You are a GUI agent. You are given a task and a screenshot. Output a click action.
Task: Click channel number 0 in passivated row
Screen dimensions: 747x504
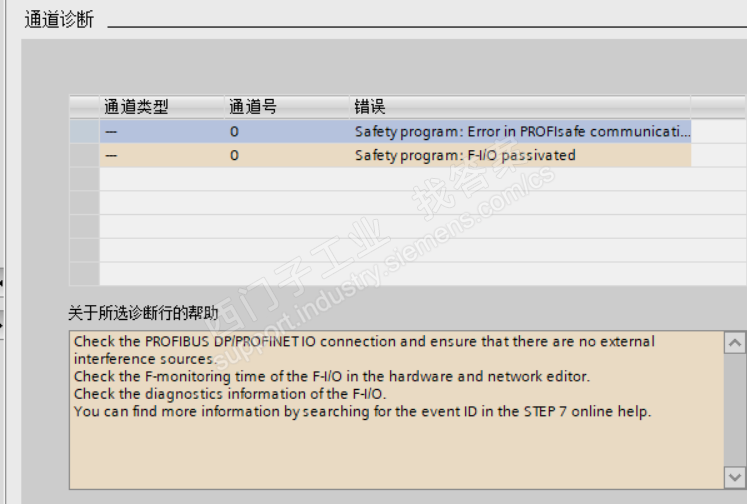[x=234, y=156]
